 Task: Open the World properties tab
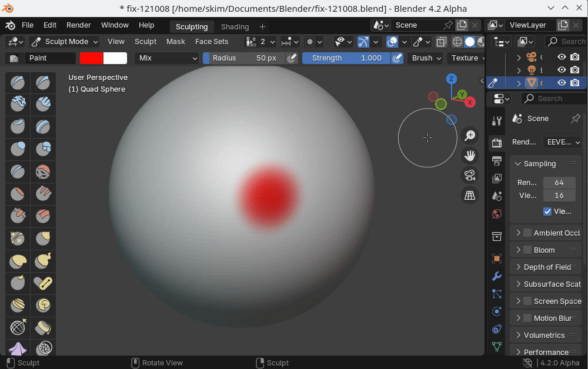tap(497, 214)
